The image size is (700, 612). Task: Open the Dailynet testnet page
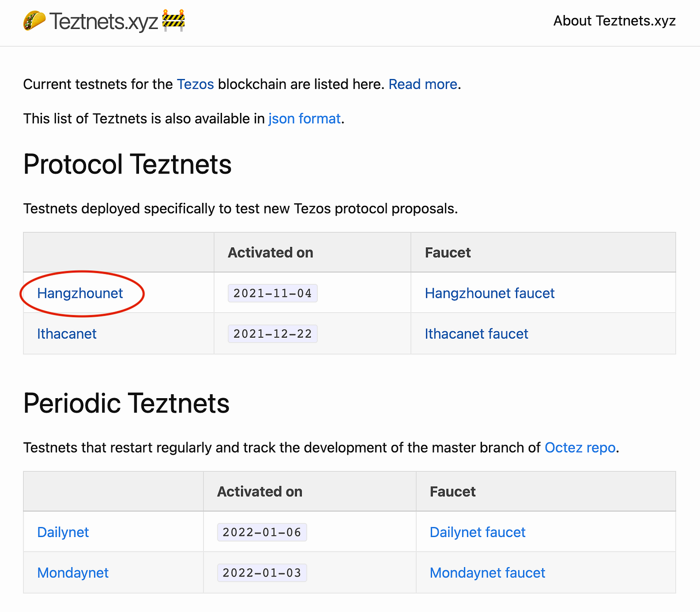point(63,532)
